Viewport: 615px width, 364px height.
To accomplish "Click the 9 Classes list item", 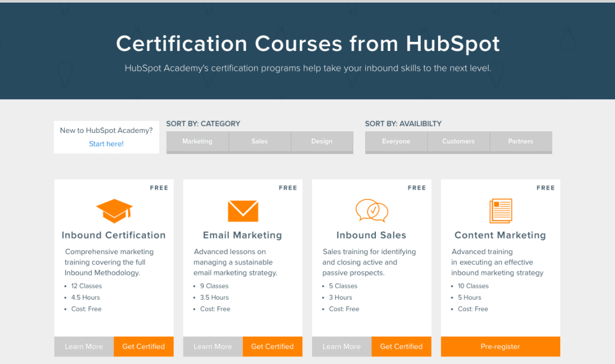I will (x=214, y=286).
